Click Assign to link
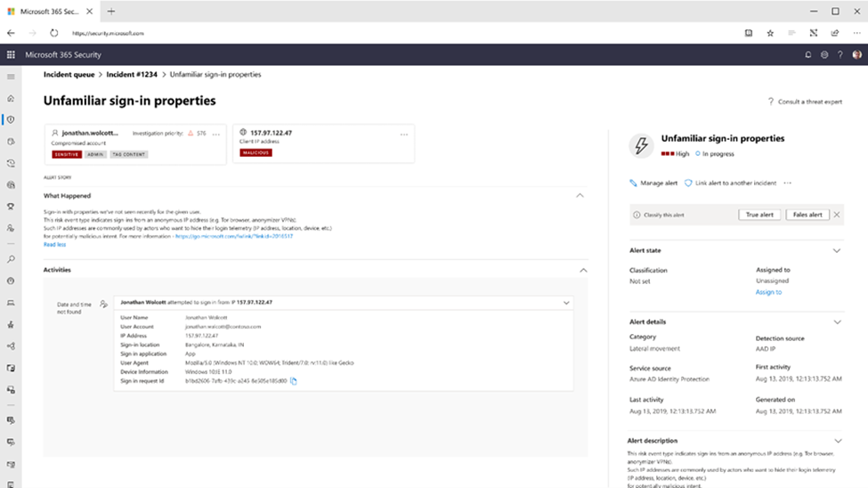868x488 pixels. (768, 292)
